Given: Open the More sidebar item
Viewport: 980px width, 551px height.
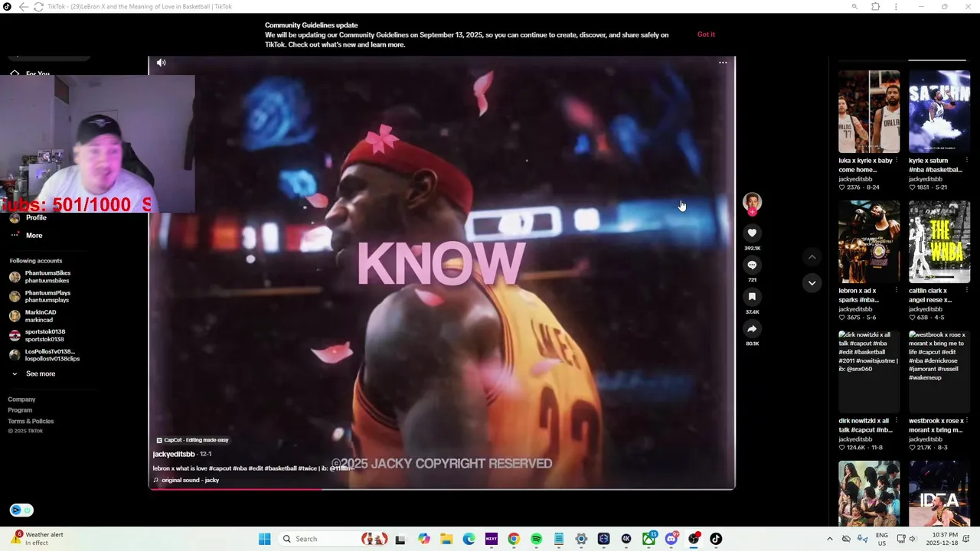Looking at the screenshot, I should point(27,236).
